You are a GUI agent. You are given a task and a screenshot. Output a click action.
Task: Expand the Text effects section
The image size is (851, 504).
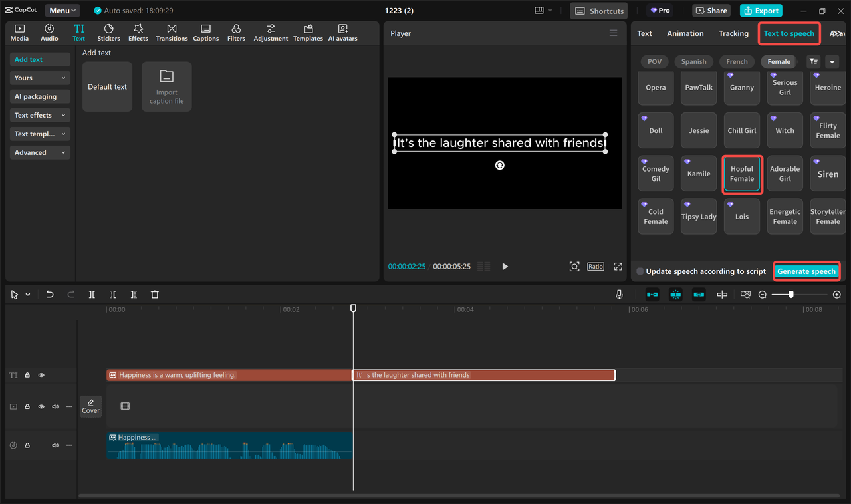[x=40, y=115]
